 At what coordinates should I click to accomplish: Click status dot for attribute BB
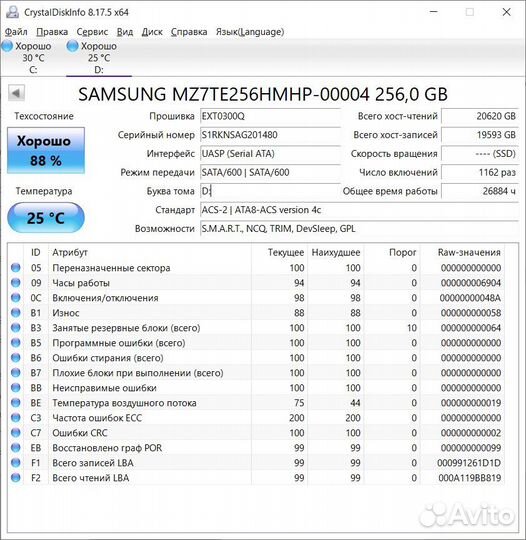[16, 388]
